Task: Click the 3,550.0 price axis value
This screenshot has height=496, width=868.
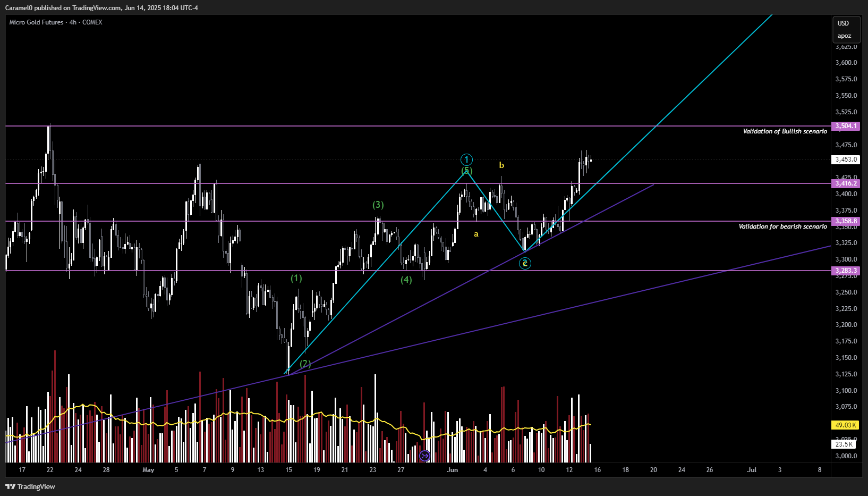Action: point(846,96)
